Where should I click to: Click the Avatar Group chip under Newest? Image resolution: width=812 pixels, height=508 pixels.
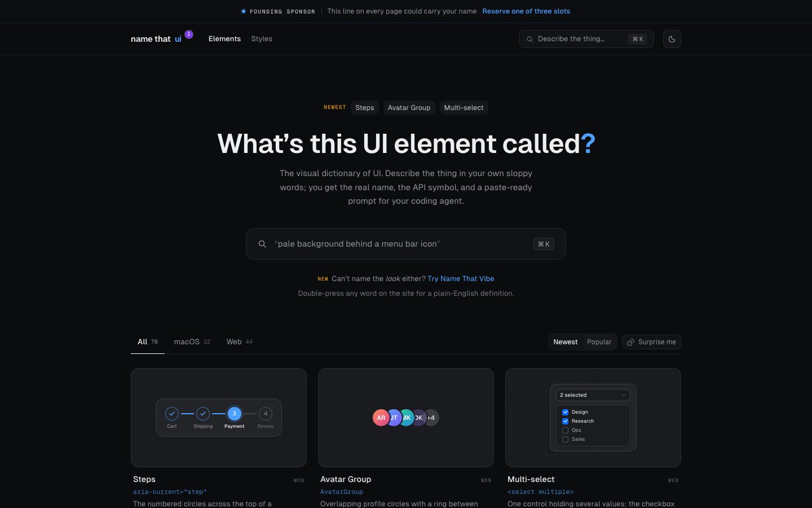[409, 108]
